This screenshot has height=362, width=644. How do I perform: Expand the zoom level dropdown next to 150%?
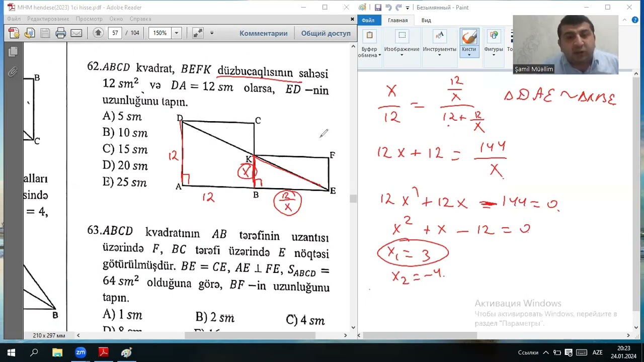[176, 33]
